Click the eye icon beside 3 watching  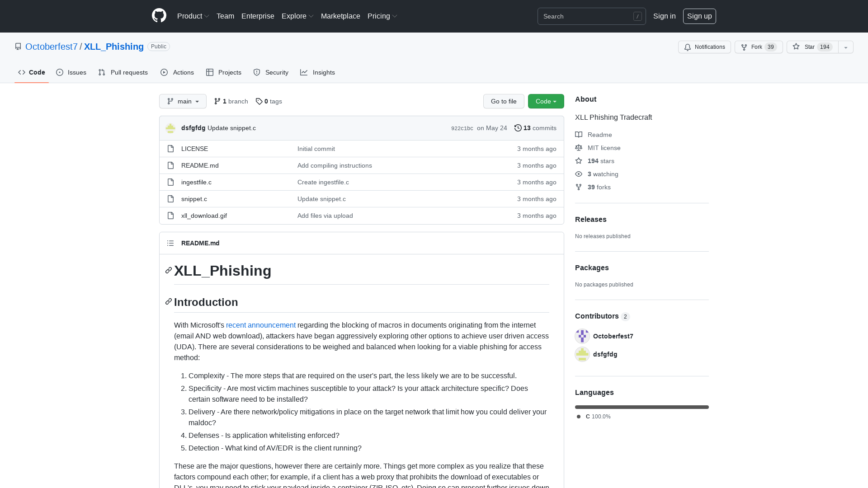579,174
